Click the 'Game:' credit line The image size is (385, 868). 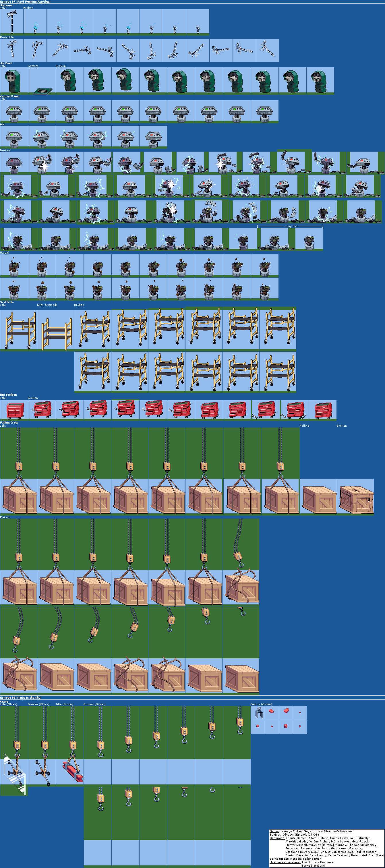pyautogui.click(x=311, y=831)
